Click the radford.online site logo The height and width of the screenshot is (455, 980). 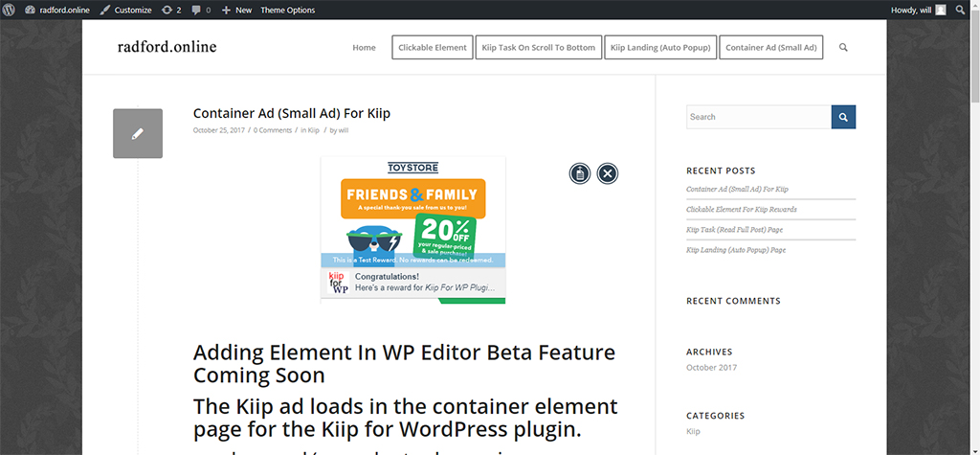coord(167,46)
